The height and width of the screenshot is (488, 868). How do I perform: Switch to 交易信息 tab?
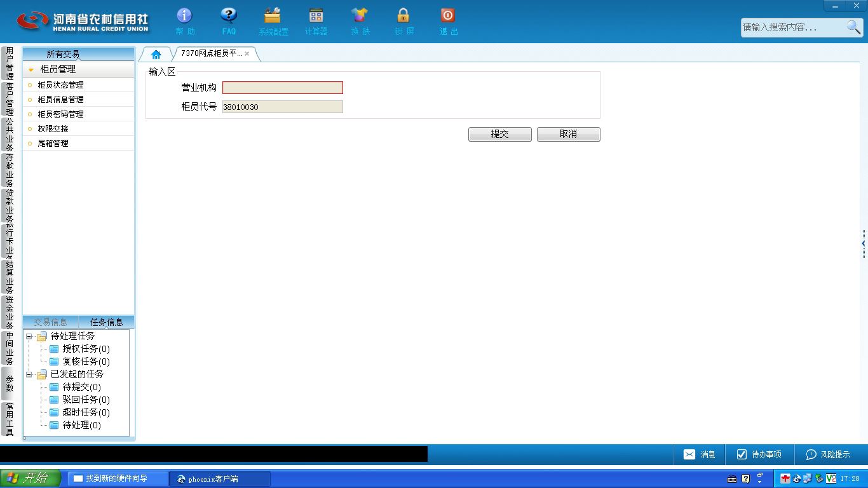coord(50,322)
